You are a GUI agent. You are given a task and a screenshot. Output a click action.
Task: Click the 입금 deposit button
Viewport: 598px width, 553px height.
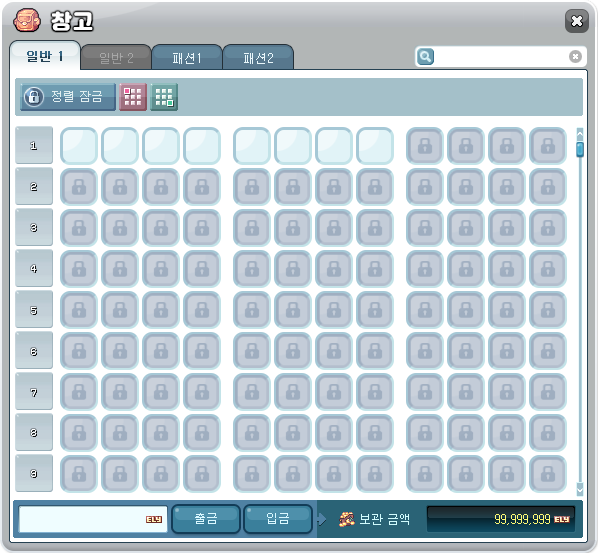278,519
